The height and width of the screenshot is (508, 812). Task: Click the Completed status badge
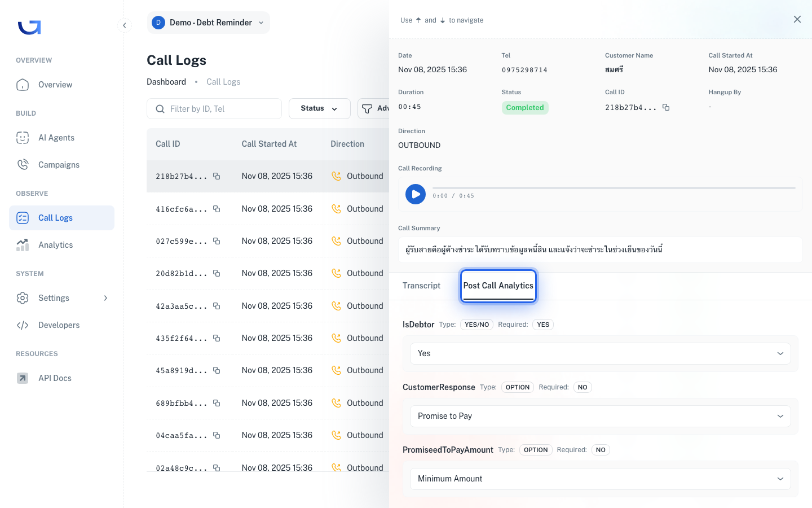point(525,108)
